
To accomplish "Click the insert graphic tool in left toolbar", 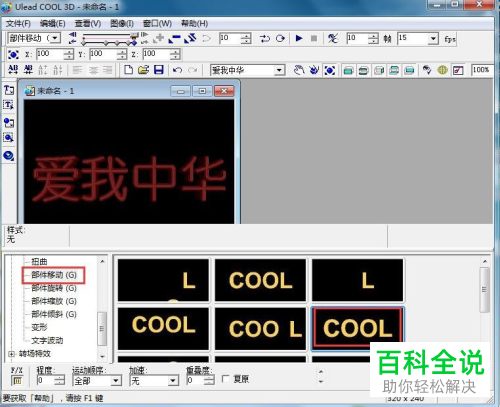I will tap(9, 122).
